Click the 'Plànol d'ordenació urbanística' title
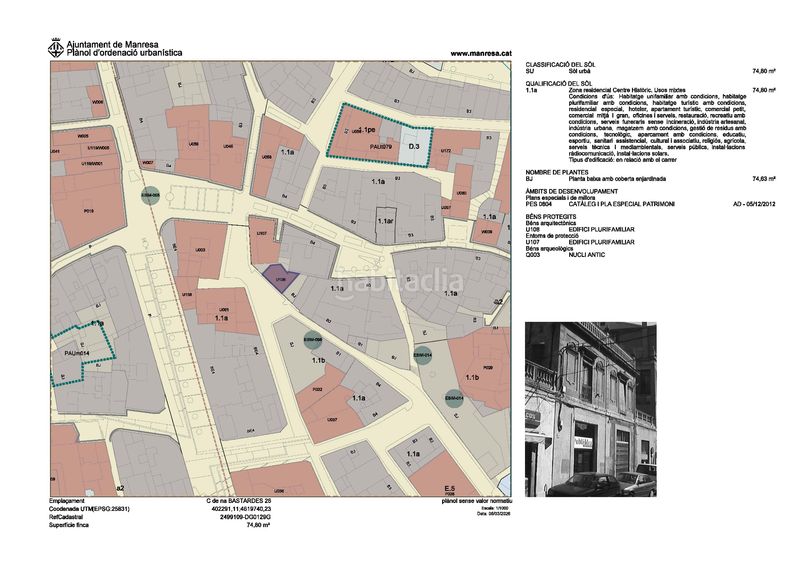Image resolution: width=800 pixels, height=565 pixels. 124,53
